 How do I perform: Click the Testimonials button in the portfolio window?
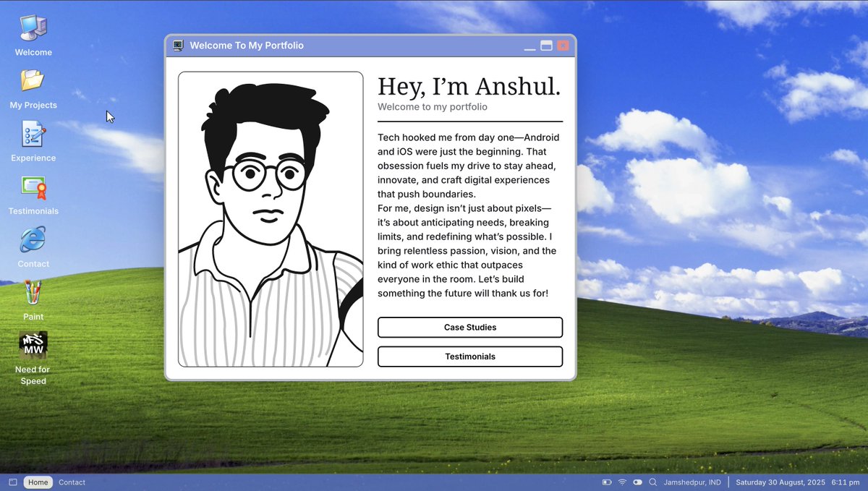pos(470,356)
